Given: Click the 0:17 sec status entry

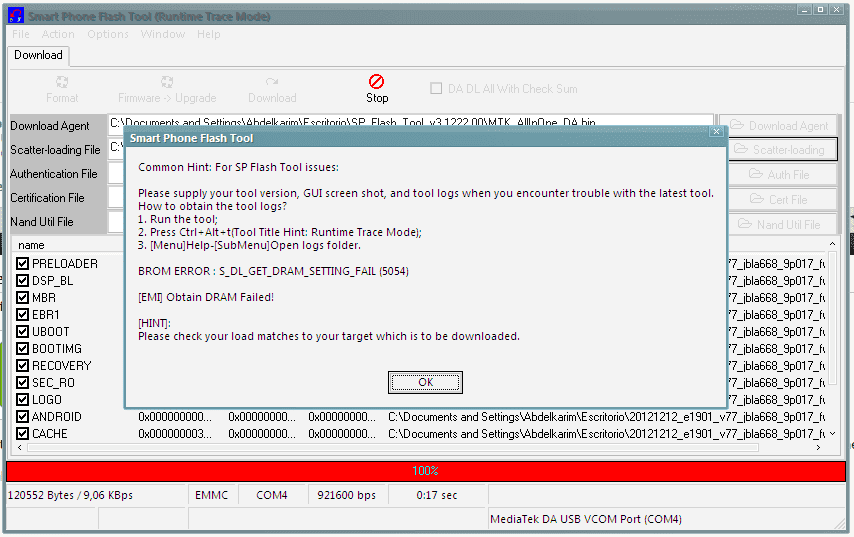Looking at the screenshot, I should tap(437, 495).
